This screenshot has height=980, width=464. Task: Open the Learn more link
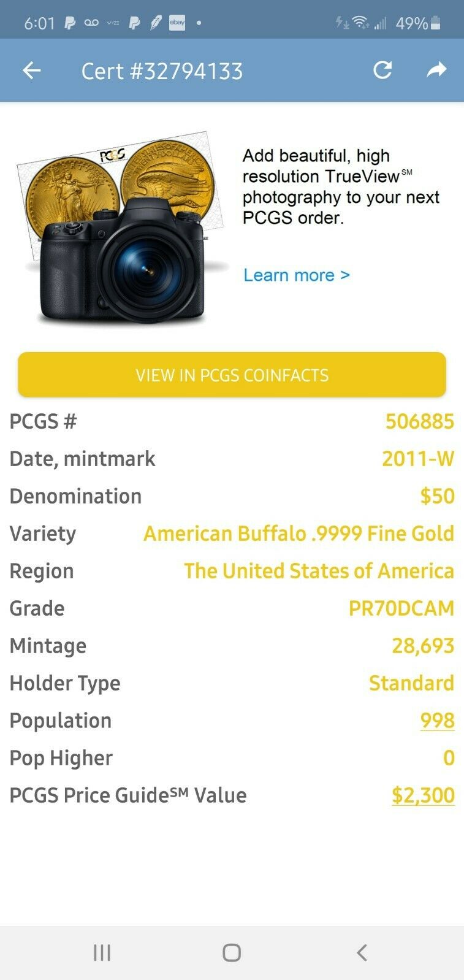coord(297,275)
